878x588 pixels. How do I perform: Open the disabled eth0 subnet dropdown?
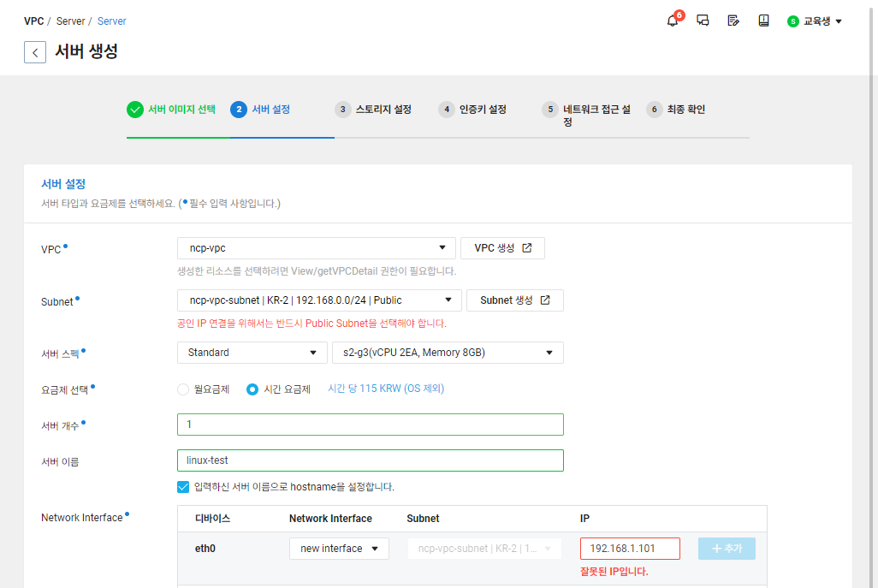pos(484,549)
